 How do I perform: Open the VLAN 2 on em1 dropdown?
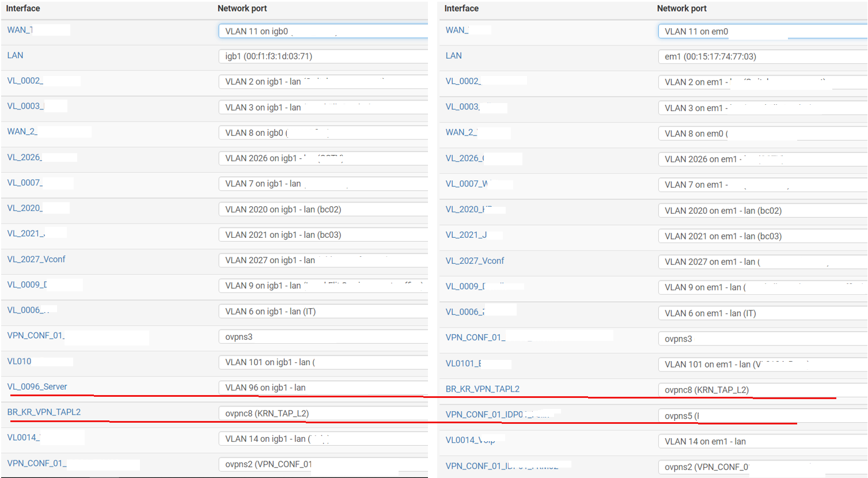[x=763, y=82]
